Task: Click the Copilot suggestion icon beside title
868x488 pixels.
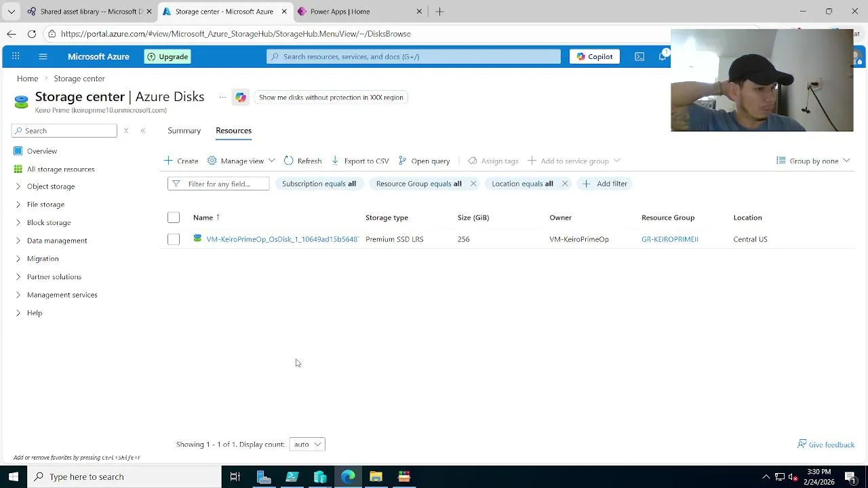Action: point(240,97)
